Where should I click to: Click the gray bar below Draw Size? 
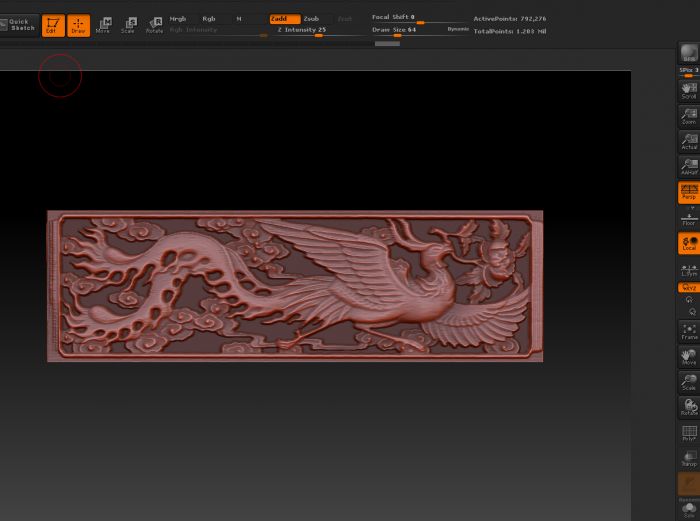coord(387,44)
